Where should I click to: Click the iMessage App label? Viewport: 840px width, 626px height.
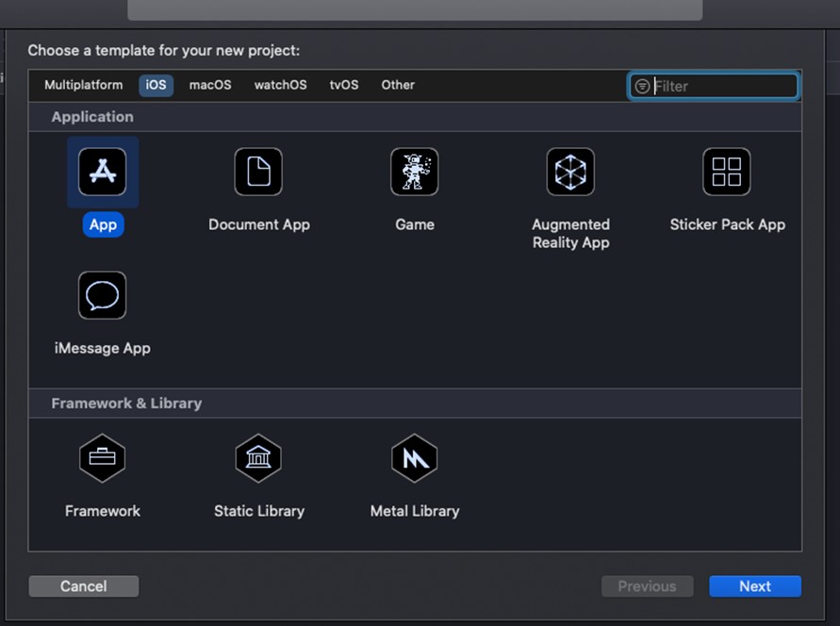[x=103, y=348]
